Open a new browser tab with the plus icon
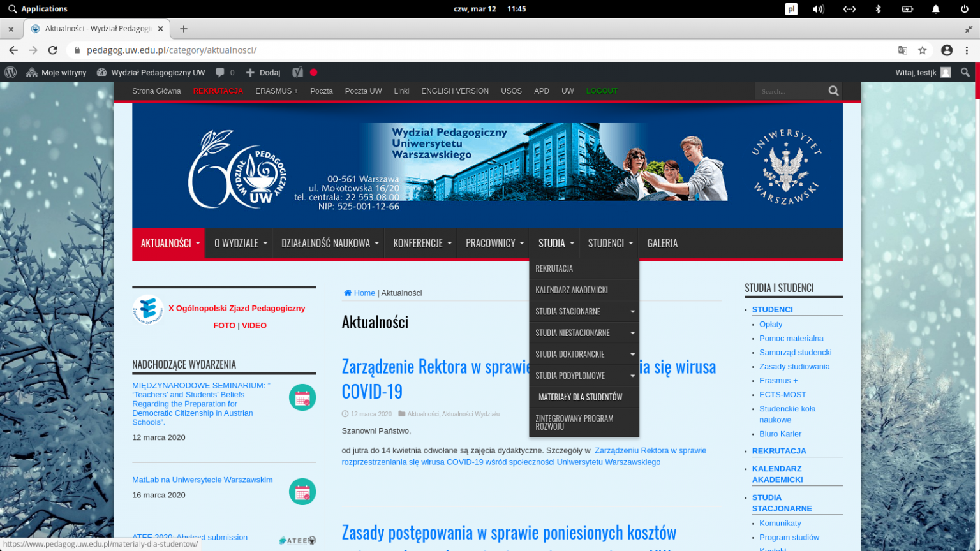980x551 pixels. click(x=184, y=29)
